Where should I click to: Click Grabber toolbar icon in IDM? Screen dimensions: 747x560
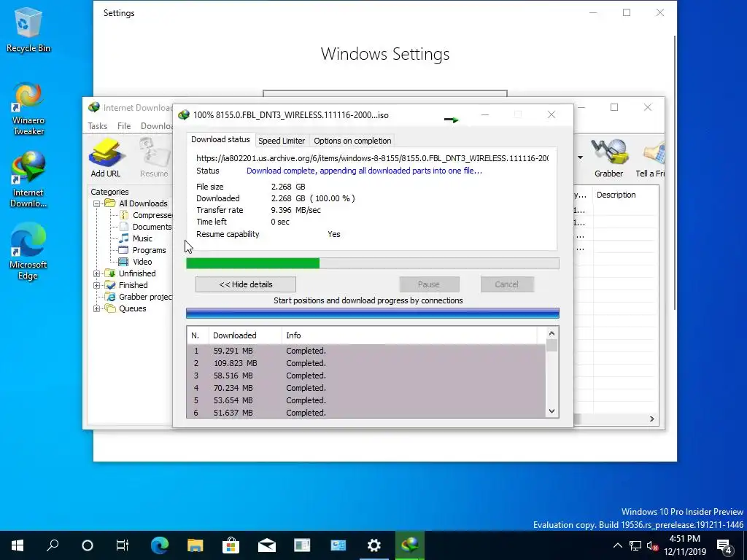[608, 158]
